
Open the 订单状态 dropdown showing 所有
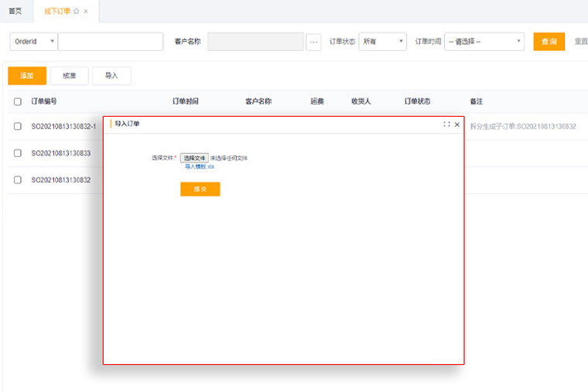[x=382, y=42]
